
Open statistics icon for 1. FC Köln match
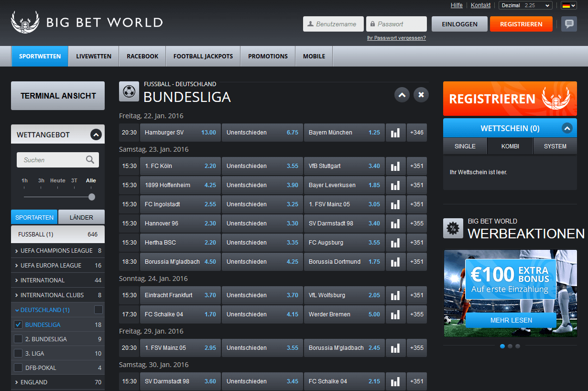[395, 166]
